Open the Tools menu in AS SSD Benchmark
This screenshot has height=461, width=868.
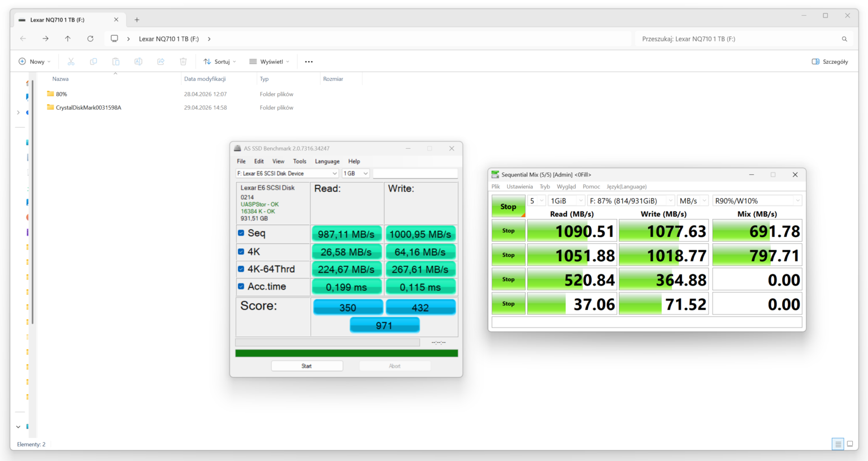300,161
